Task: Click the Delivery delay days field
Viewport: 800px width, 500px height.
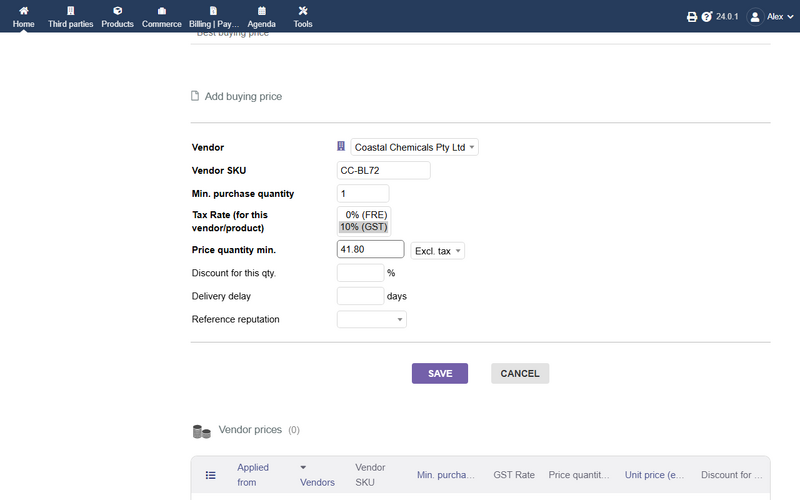Action: 360,296
